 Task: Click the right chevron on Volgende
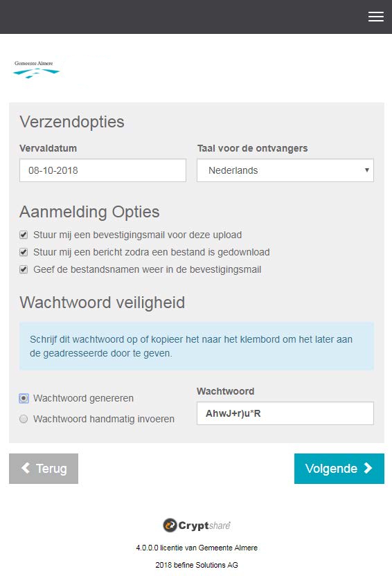tap(368, 468)
